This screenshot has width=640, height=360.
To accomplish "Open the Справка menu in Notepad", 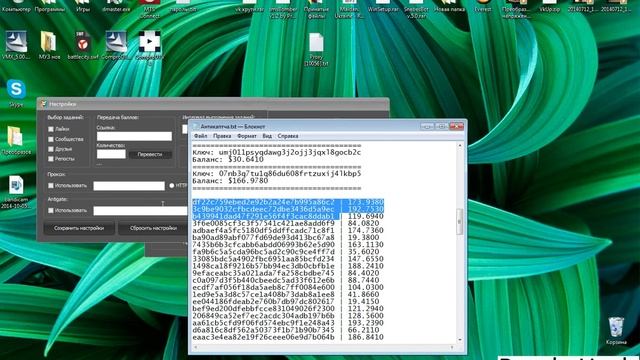I will pyautogui.click(x=288, y=136).
